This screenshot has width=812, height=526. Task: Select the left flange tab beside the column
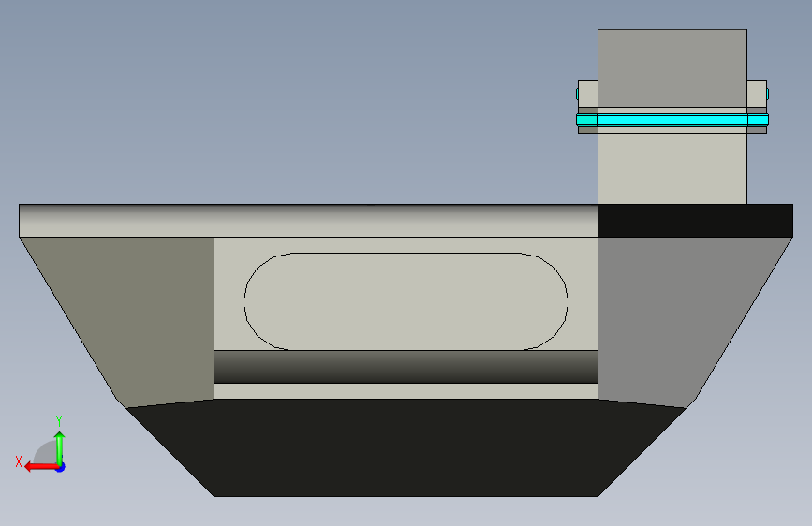[x=588, y=95]
